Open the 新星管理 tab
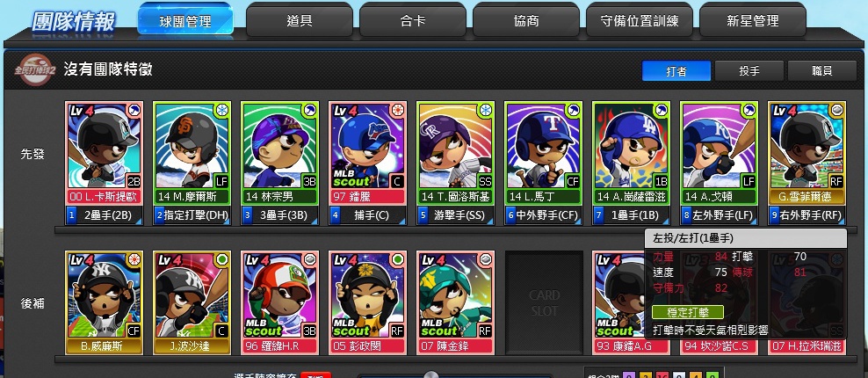Image resolution: width=868 pixels, height=378 pixels. pyautogui.click(x=753, y=21)
